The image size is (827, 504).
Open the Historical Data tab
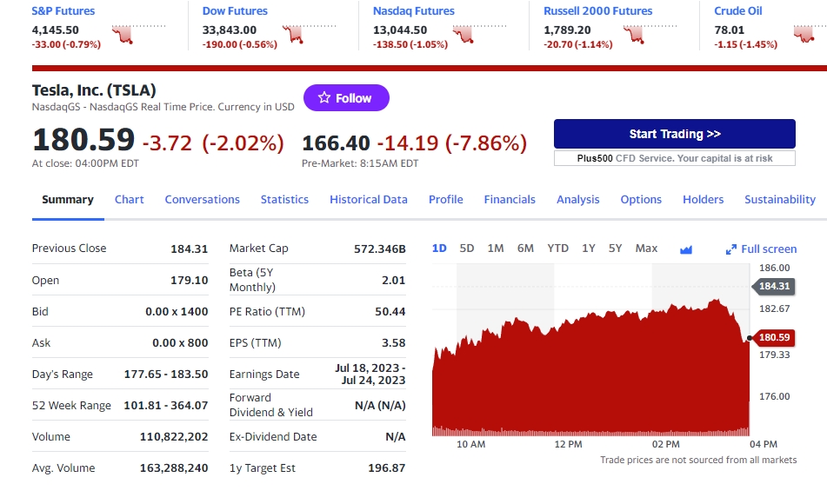[x=369, y=200]
